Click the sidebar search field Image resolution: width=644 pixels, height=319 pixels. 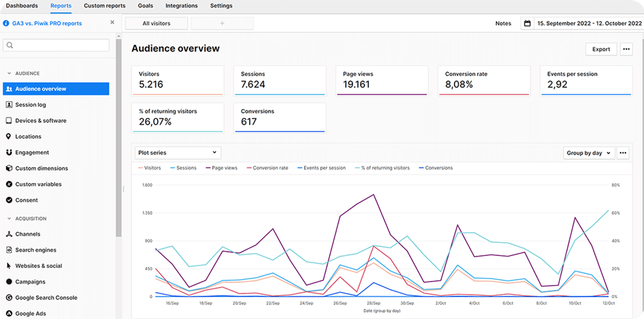55,45
